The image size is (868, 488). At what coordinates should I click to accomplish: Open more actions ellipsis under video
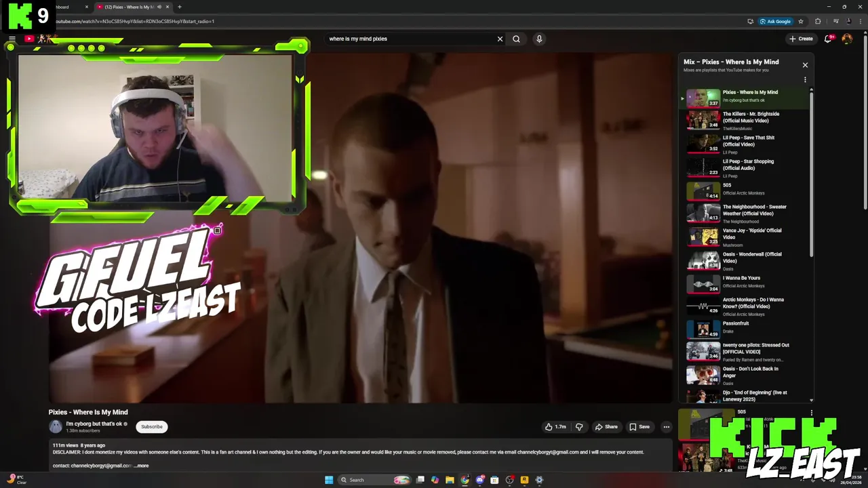[667, 427]
